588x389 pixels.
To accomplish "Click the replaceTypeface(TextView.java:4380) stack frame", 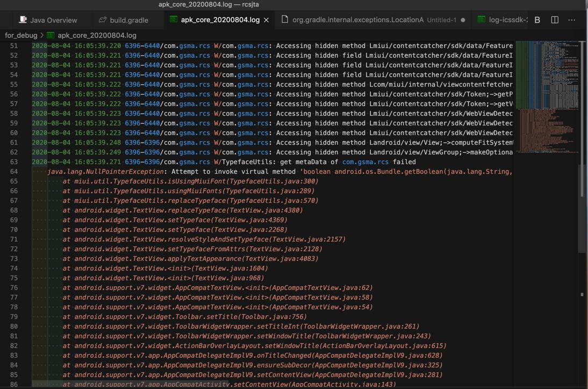I will (183, 210).
